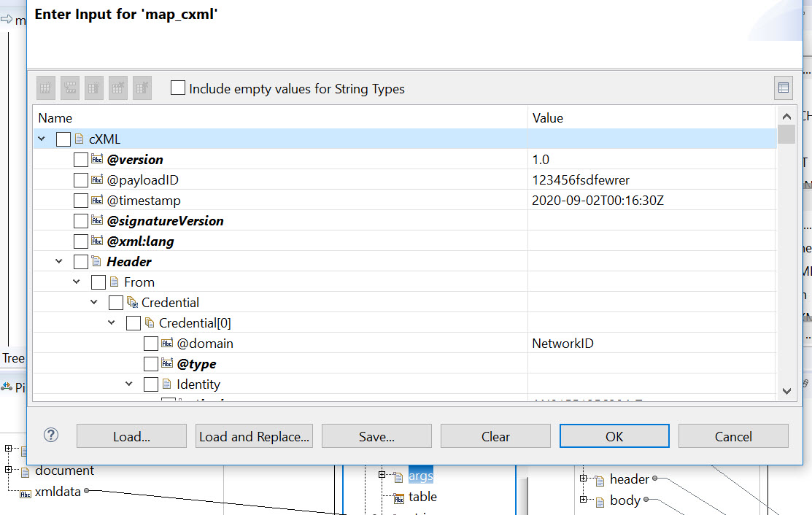Click the Load and Replace button

coord(255,436)
